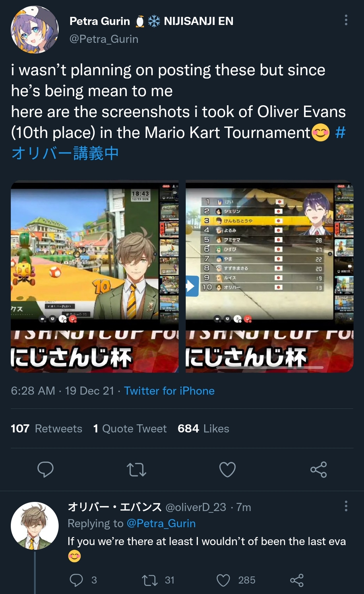Open more options on Oliver's reply
Screen dimensions: 364x594
[346, 506]
